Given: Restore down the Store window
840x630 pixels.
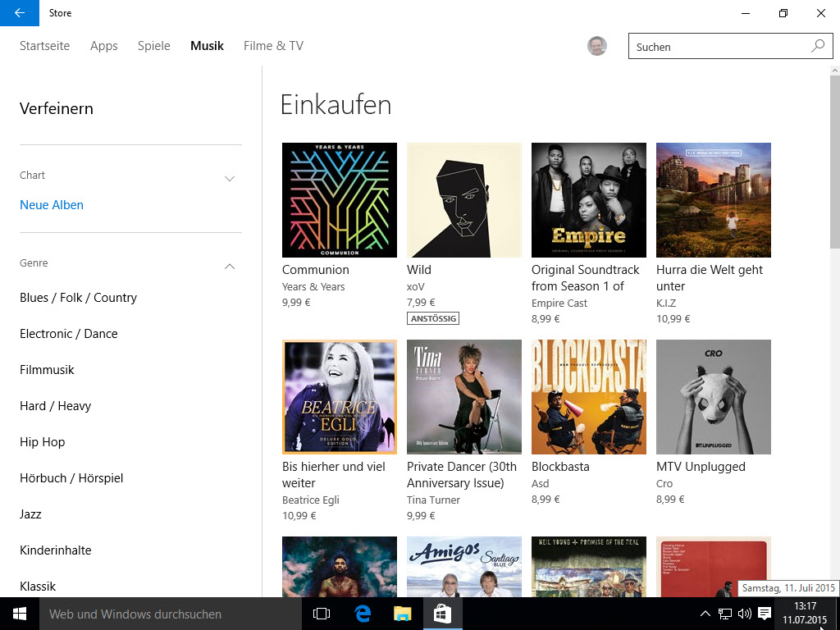Looking at the screenshot, I should pos(783,13).
